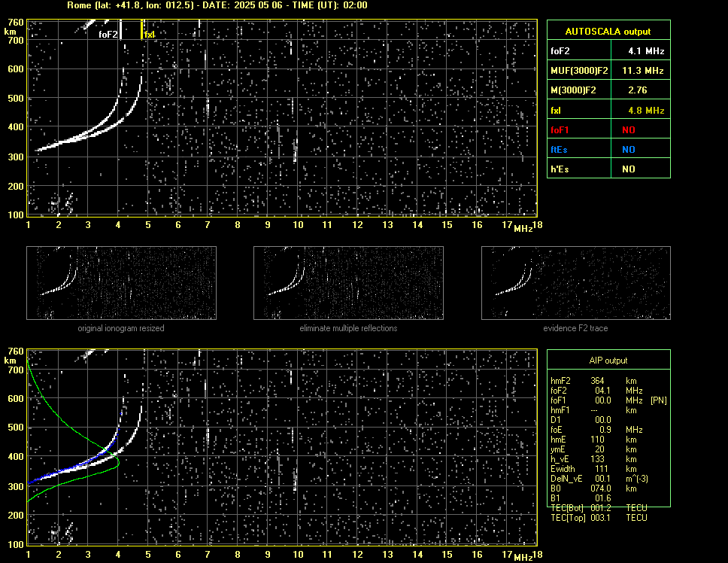Viewport: 728px width, 563px height.
Task: Click the 'foE' value 0.9
Action: tap(605, 430)
